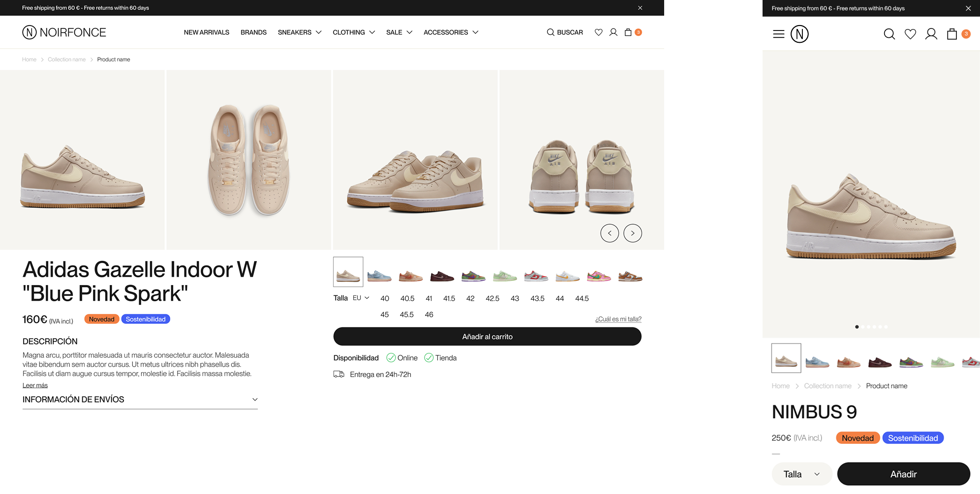Screen dimensions: 980x494
Task: Open the desktop user account icon
Action: point(613,32)
